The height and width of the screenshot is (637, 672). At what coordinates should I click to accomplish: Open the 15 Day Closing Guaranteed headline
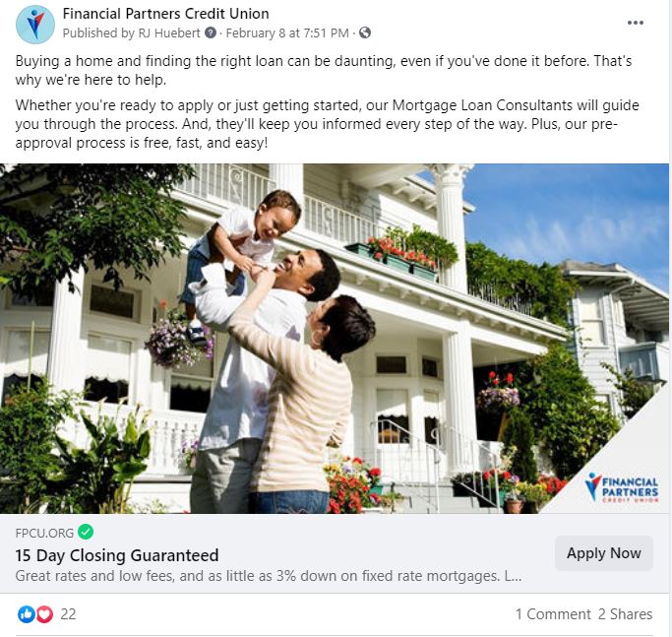point(117,555)
